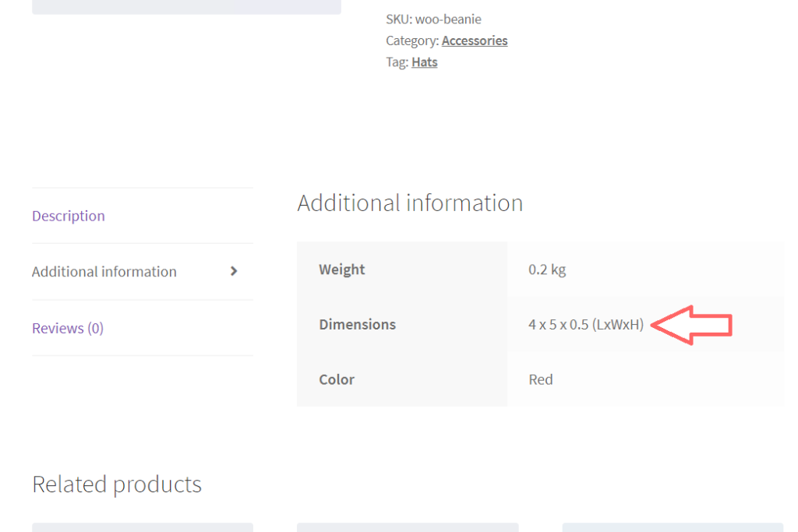Image resolution: width=798 pixels, height=532 pixels.
Task: Open the Reviews (0) tab
Action: [x=67, y=328]
